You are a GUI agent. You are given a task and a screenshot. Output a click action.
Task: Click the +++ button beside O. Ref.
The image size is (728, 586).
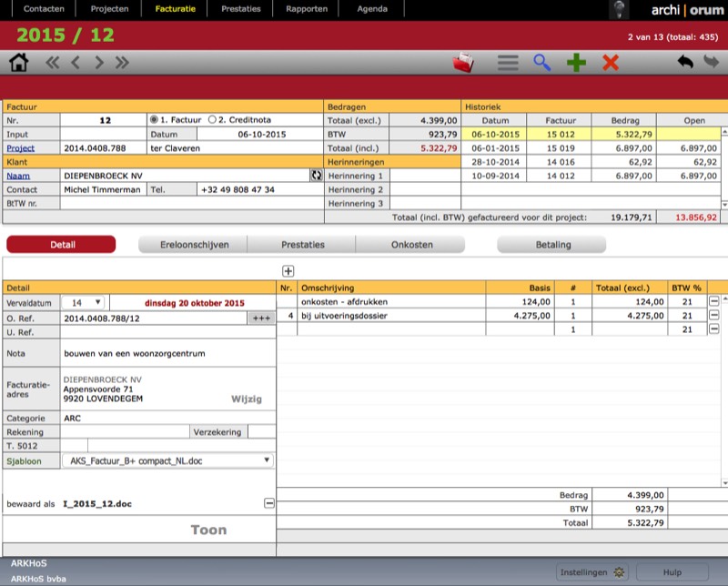[x=261, y=318]
